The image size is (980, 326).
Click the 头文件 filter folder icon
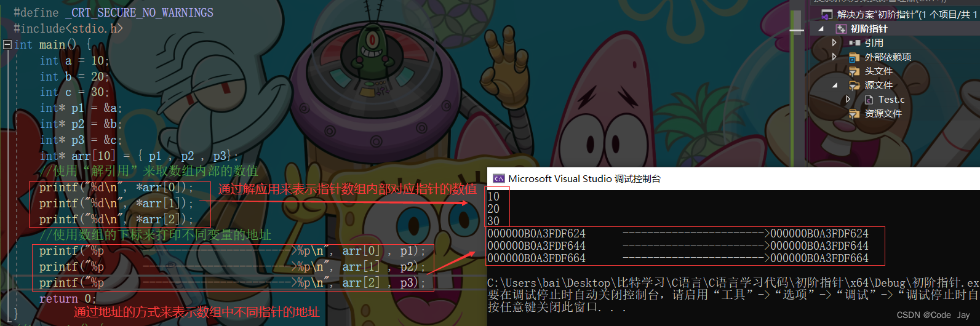(x=855, y=71)
